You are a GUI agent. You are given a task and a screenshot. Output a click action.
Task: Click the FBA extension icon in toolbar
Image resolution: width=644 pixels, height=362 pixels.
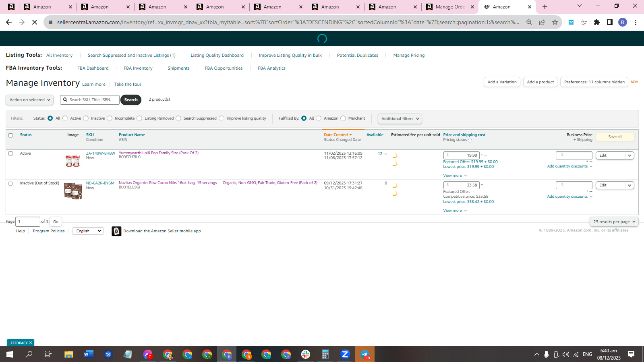coord(571,22)
